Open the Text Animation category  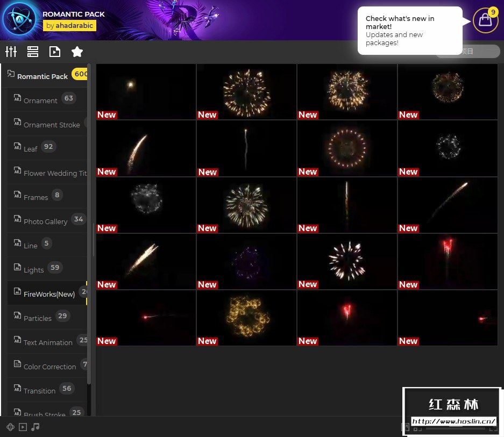pos(47,341)
